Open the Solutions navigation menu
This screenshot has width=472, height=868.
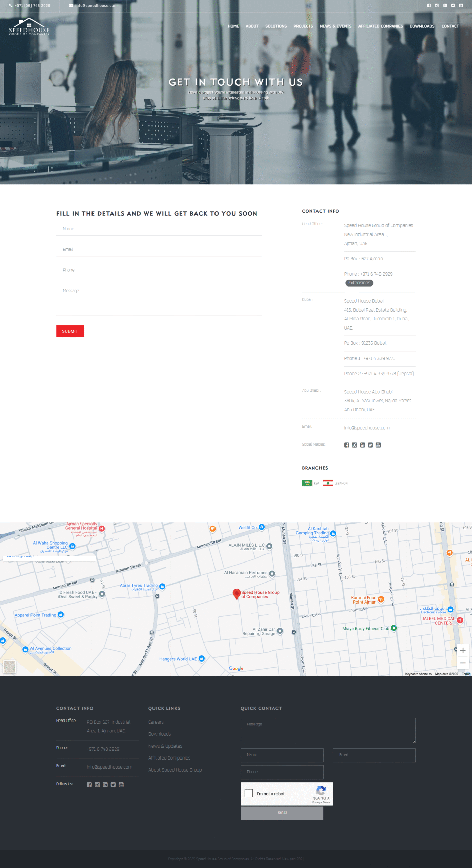coord(276,26)
